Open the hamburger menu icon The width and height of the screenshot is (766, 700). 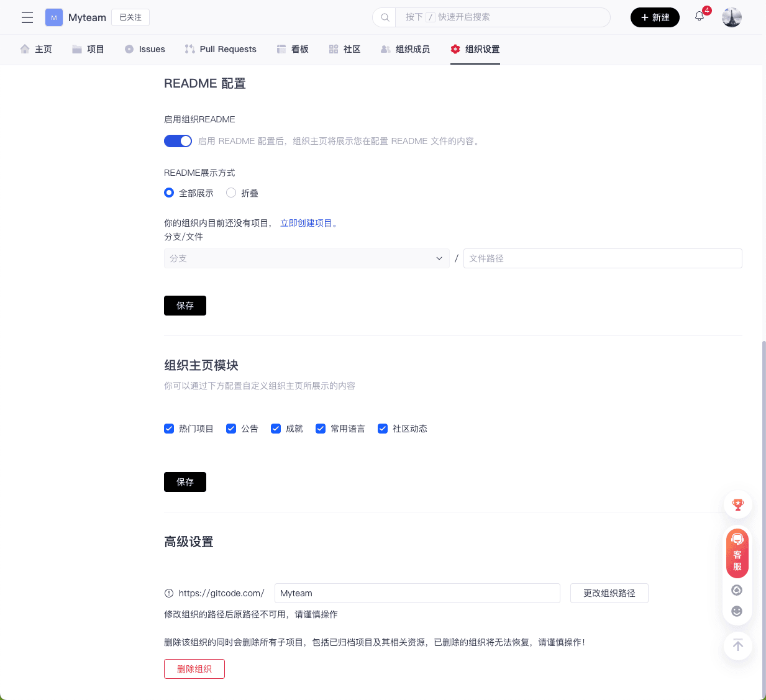tap(27, 17)
